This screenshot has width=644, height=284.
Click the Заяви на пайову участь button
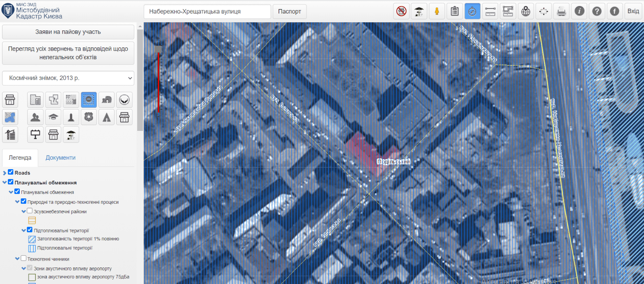(x=68, y=32)
